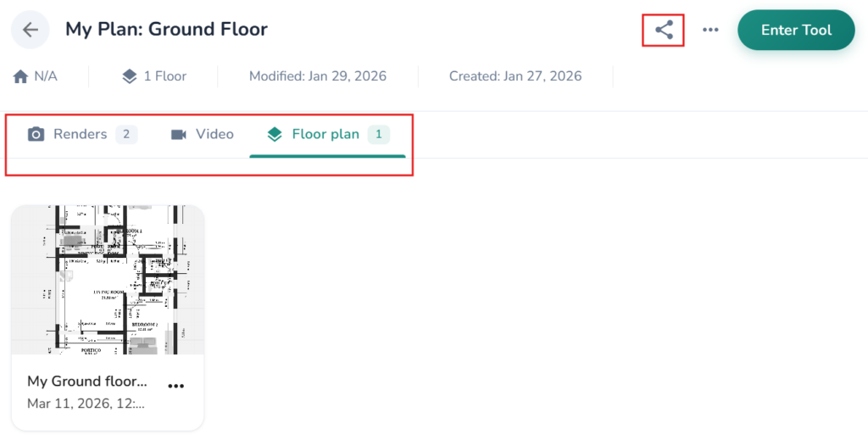
Task: Click the Floor plan count badge
Action: point(378,134)
